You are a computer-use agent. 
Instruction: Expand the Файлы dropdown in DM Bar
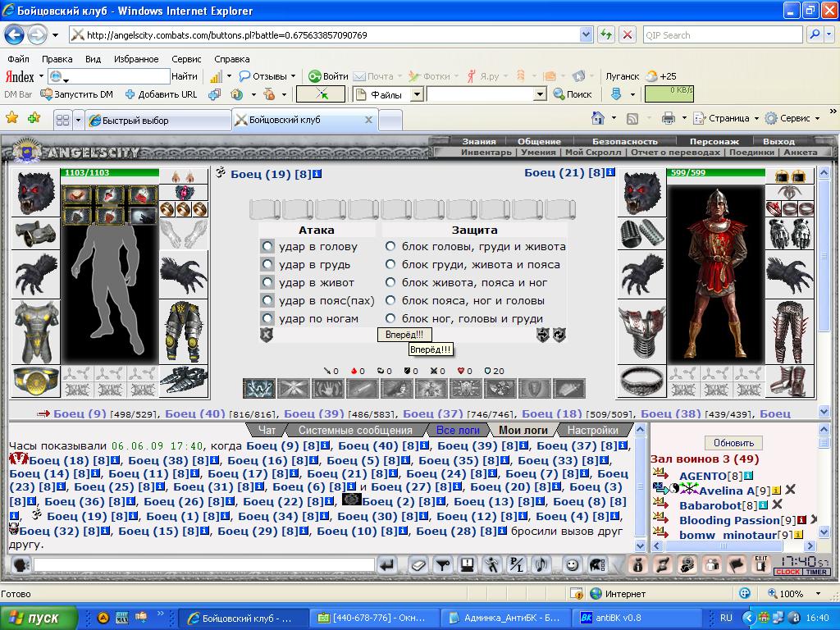coord(417,95)
